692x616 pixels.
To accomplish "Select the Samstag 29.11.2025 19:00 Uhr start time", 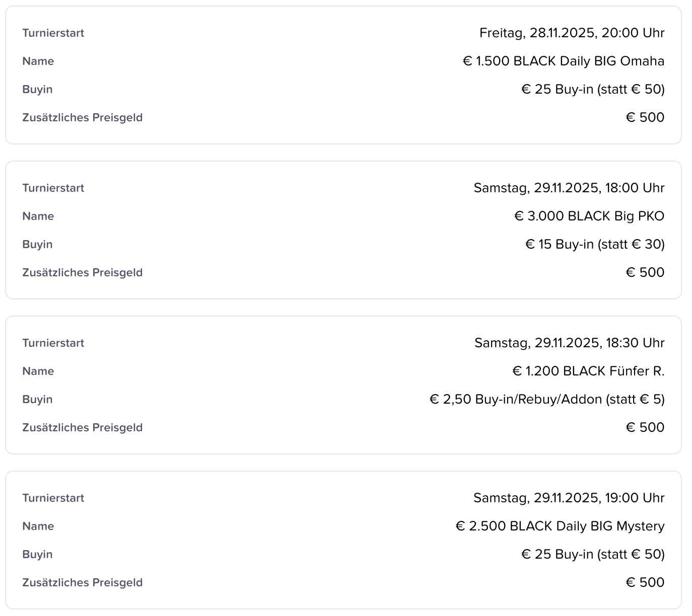I will 569,498.
